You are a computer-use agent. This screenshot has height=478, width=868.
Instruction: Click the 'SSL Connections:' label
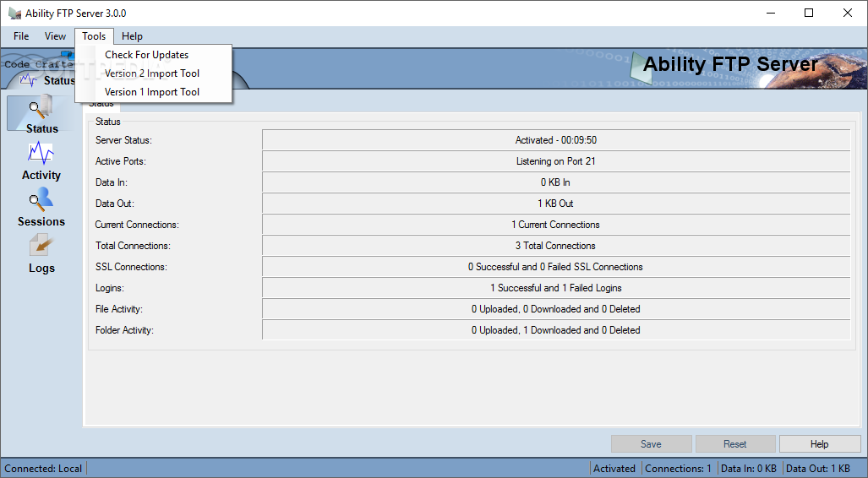coord(131,267)
